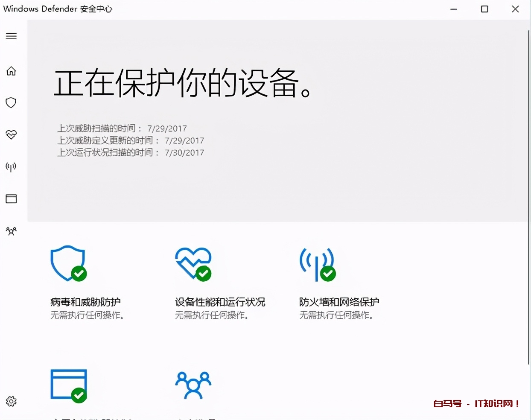Screen dimensions: 531x420
Task: Open the 病毒和威胁防护 section
Action: point(86,302)
